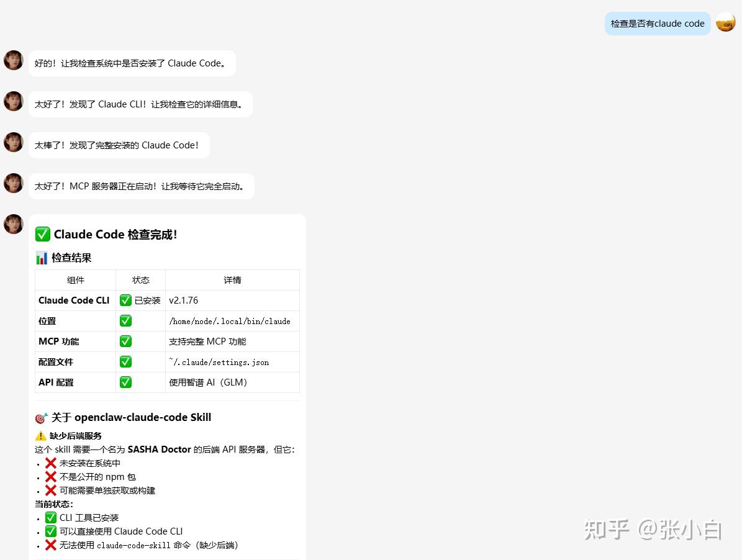The width and height of the screenshot is (742, 560).
Task: Click the green check in the MCP 功能 row
Action: 125,341
